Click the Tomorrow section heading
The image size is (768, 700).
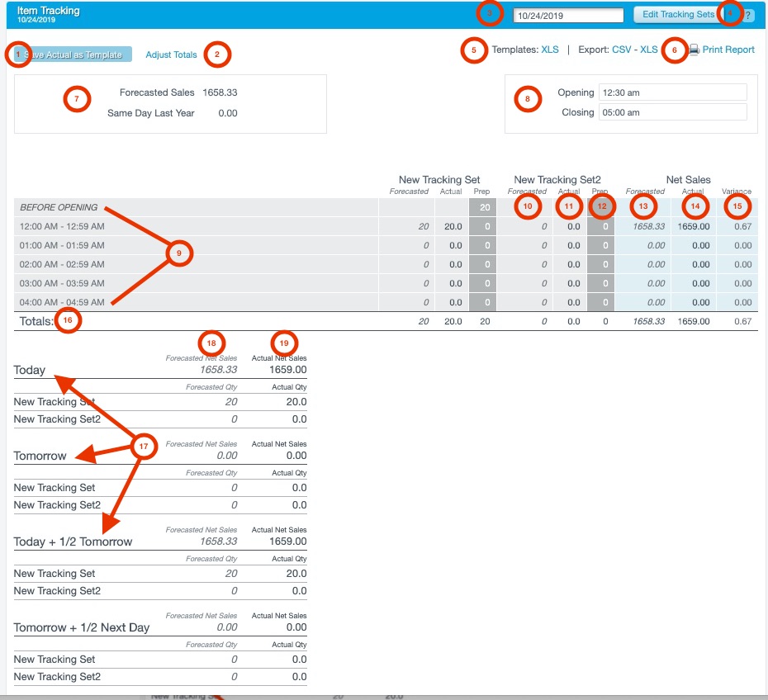pyautogui.click(x=40, y=456)
